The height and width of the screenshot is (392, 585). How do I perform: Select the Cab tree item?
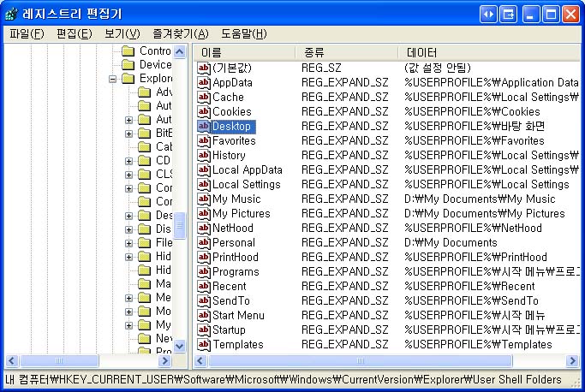164,147
